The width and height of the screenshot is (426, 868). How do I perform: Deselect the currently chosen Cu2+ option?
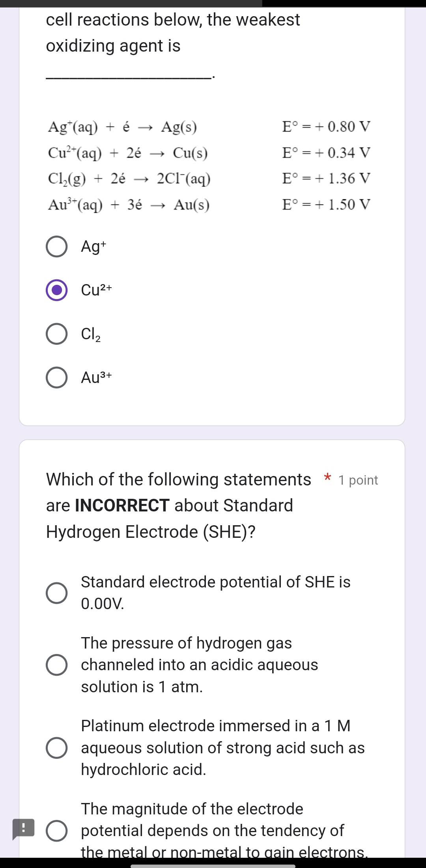coord(56,290)
